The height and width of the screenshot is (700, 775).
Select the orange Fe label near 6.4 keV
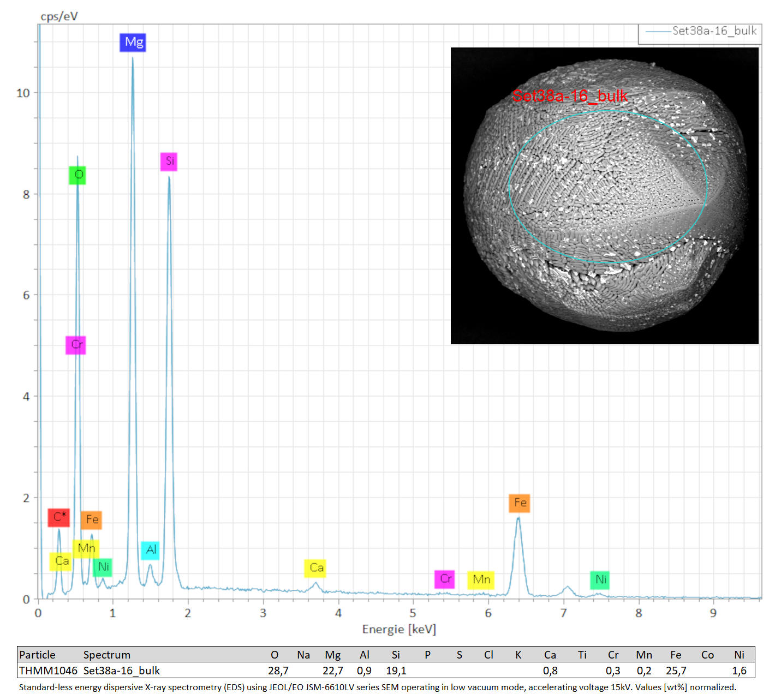[520, 503]
